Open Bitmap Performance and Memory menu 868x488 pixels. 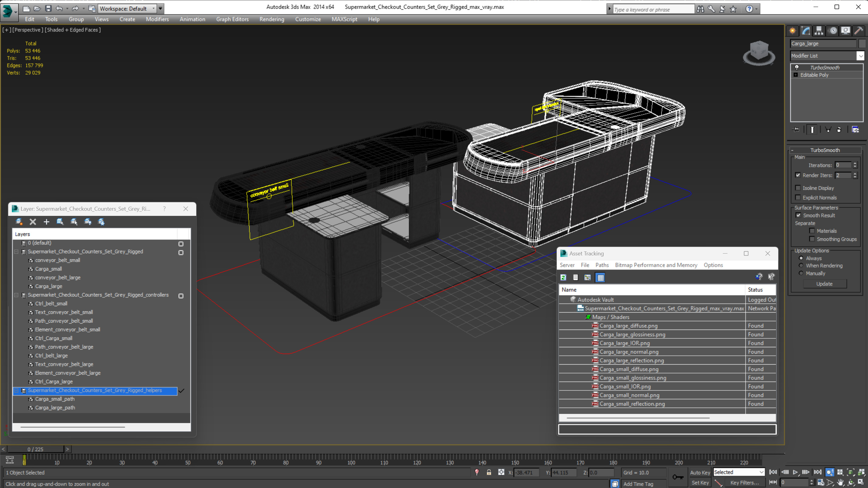pyautogui.click(x=656, y=265)
